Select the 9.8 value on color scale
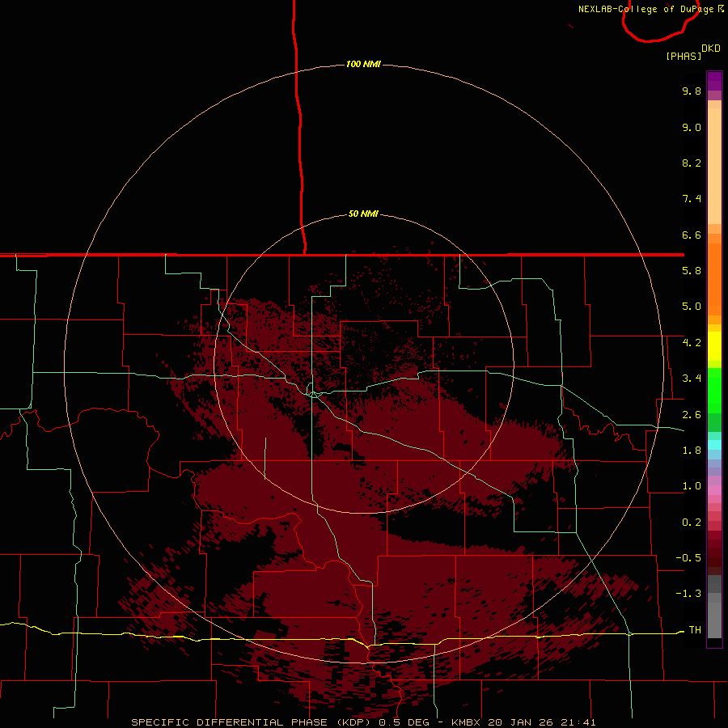 (x=692, y=91)
